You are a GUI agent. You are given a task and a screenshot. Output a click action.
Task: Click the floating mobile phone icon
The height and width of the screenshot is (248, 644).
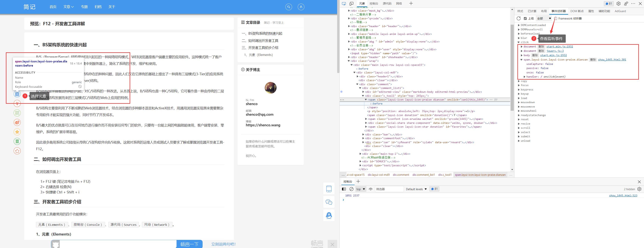pos(329,189)
